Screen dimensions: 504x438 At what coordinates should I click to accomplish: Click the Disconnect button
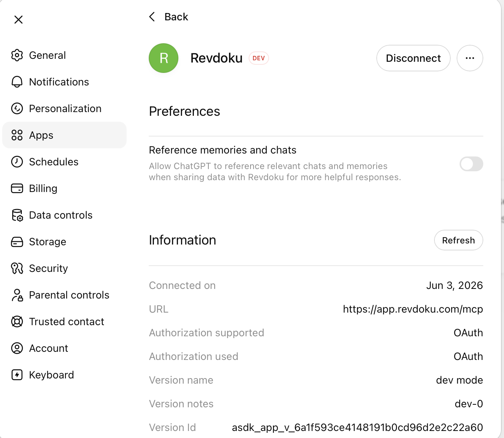tap(413, 58)
